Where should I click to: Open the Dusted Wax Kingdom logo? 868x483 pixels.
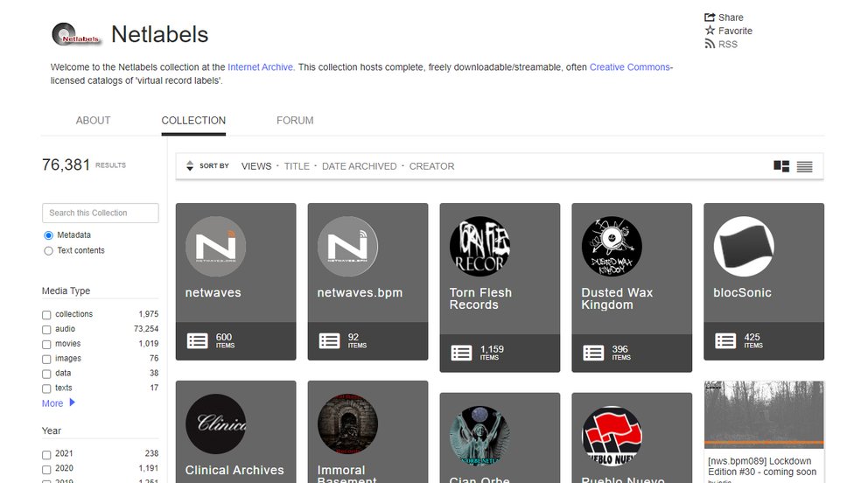(612, 247)
